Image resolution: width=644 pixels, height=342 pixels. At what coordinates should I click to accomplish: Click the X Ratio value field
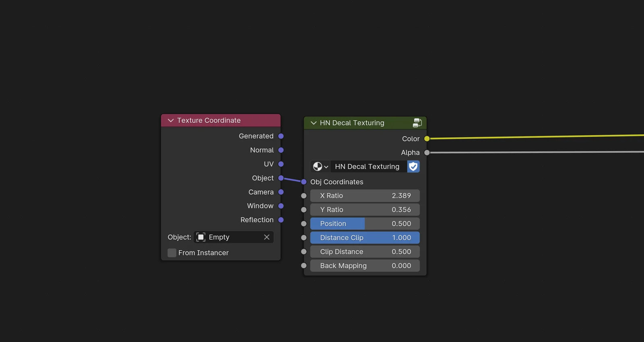pos(365,196)
